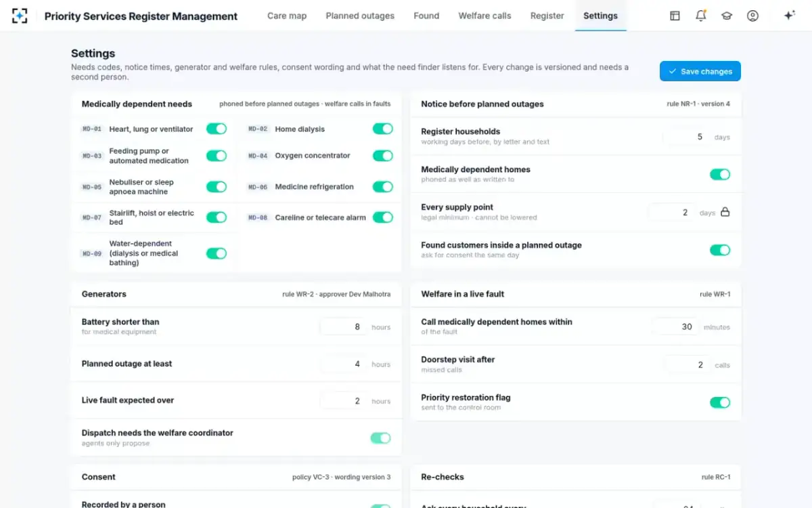The height and width of the screenshot is (508, 812).
Task: Click the MD-06 code label
Action: [258, 187]
